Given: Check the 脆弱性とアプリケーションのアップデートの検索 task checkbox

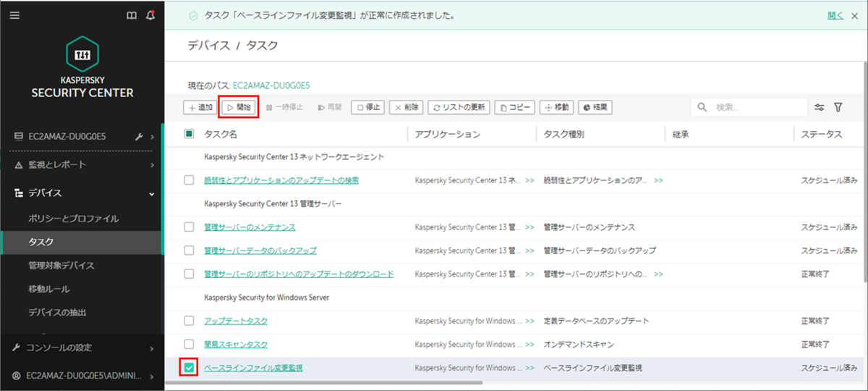Looking at the screenshot, I should [189, 180].
